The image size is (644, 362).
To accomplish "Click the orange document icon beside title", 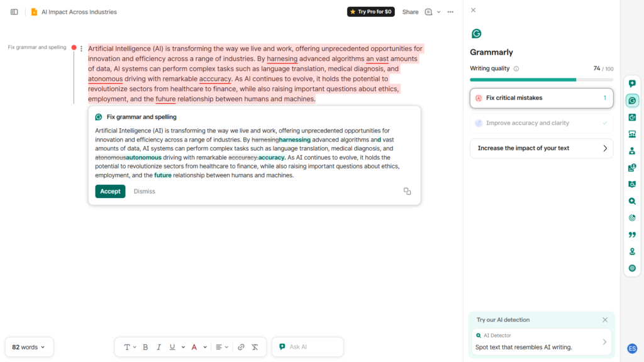I will [34, 12].
